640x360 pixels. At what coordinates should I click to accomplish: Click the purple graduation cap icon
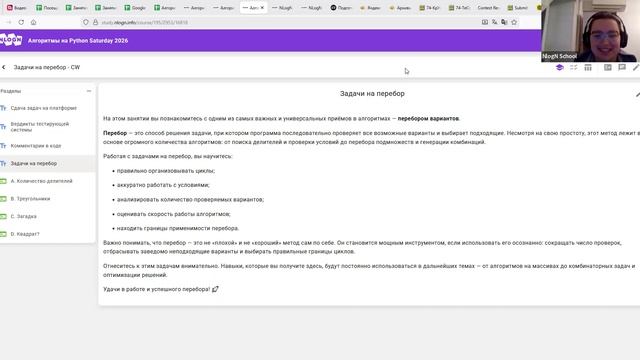click(560, 67)
